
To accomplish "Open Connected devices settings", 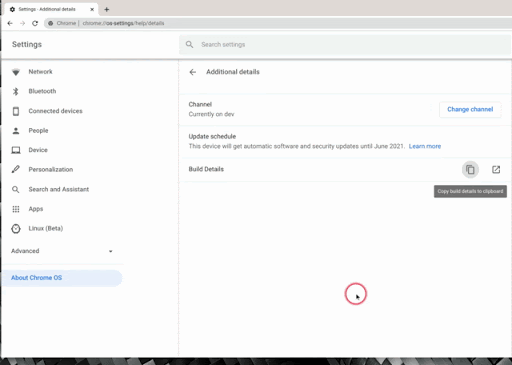I will tap(55, 111).
